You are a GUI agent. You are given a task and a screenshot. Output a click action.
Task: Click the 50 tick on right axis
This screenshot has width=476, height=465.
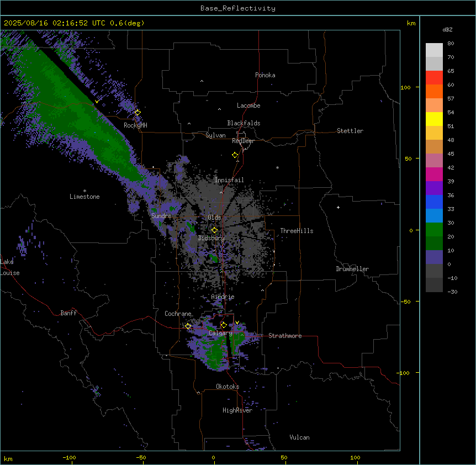pyautogui.click(x=408, y=158)
